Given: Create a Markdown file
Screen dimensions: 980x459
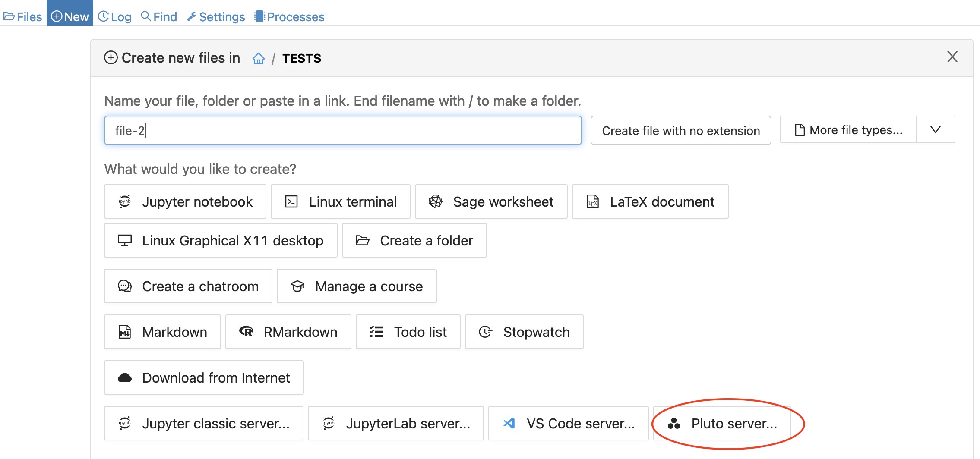Looking at the screenshot, I should coord(162,332).
